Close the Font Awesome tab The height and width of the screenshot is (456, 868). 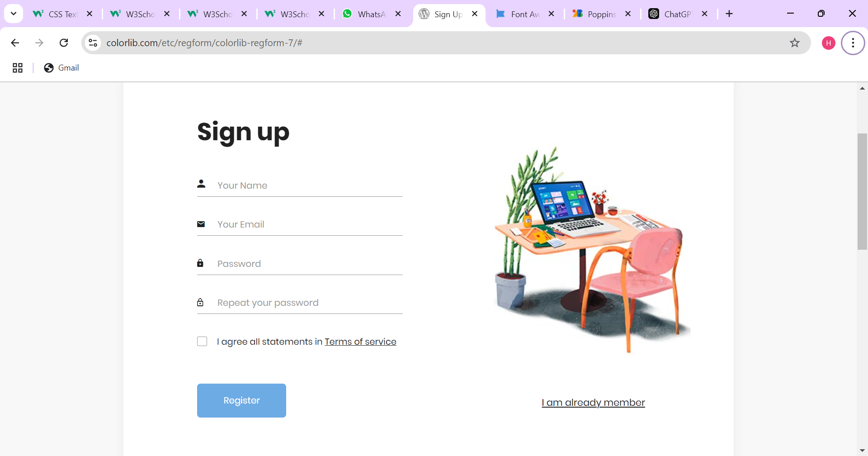552,14
